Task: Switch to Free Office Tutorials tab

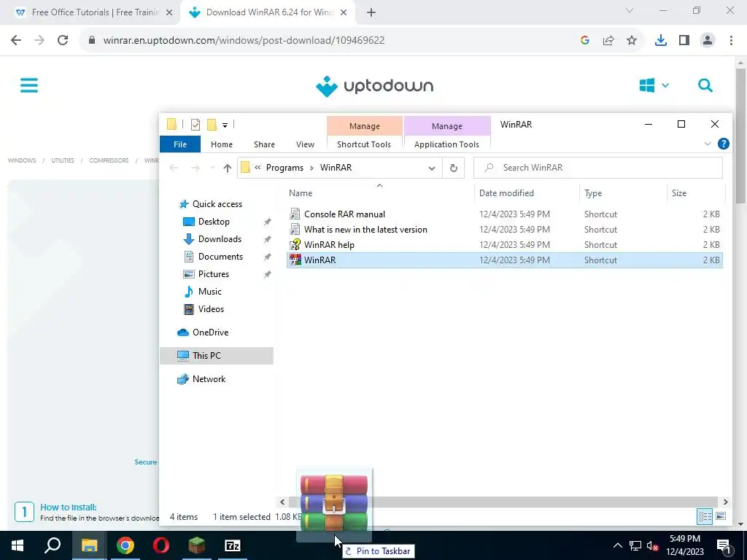Action: click(x=94, y=12)
